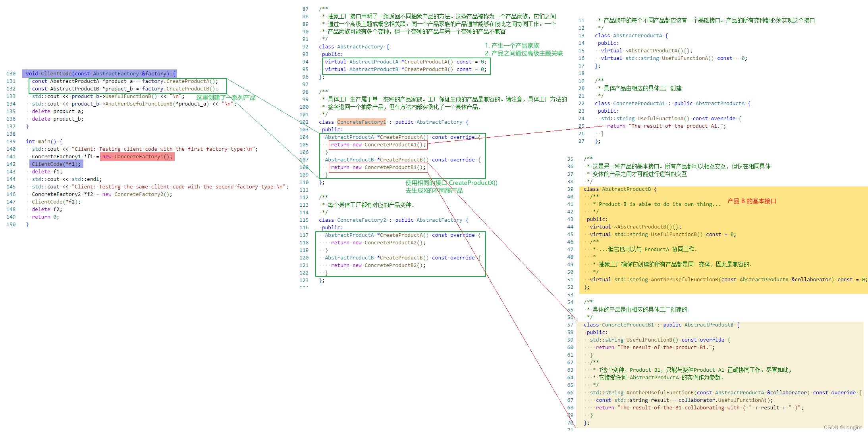Click 'class AbstractFactory {' declaration

tap(354, 47)
